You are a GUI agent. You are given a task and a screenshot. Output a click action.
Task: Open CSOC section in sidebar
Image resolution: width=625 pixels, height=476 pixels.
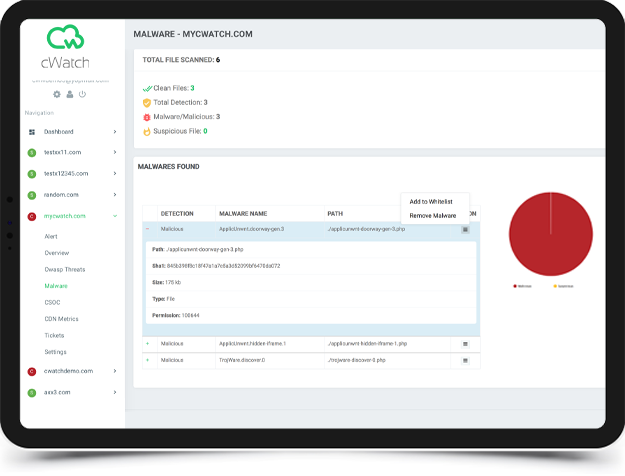tap(52, 302)
